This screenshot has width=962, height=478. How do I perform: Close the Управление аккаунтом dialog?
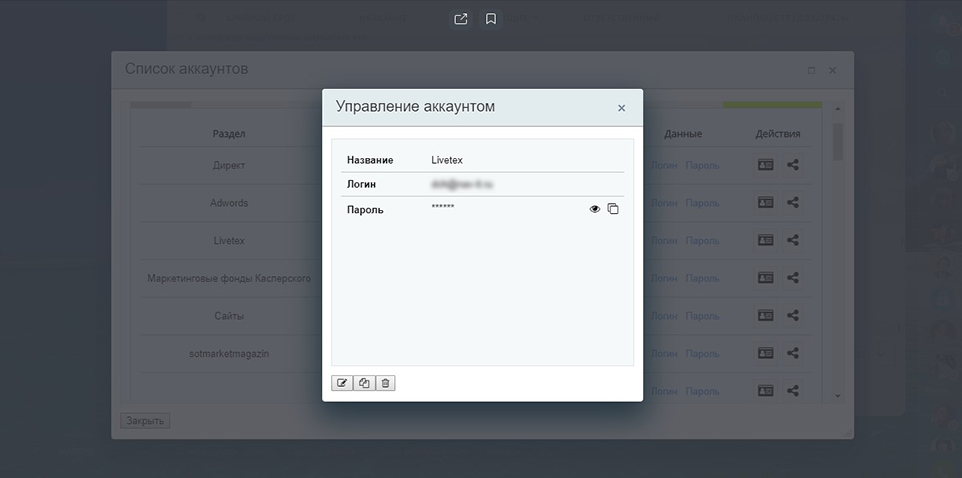point(621,108)
